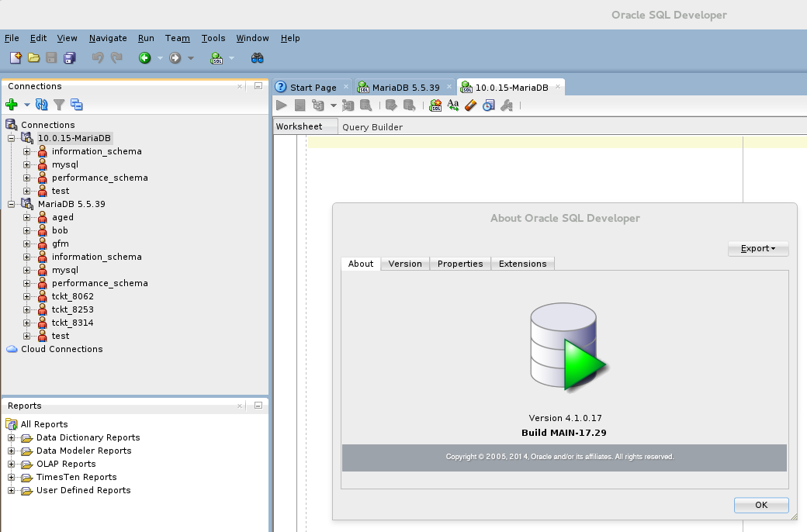Close the MariaDB 5.5.39 worksheet tab

449,87
